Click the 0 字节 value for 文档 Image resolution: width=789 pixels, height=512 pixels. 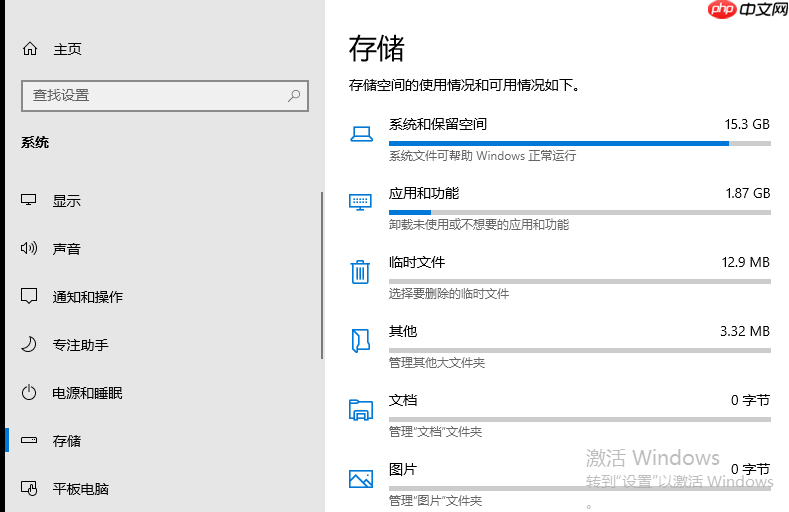[x=750, y=400]
